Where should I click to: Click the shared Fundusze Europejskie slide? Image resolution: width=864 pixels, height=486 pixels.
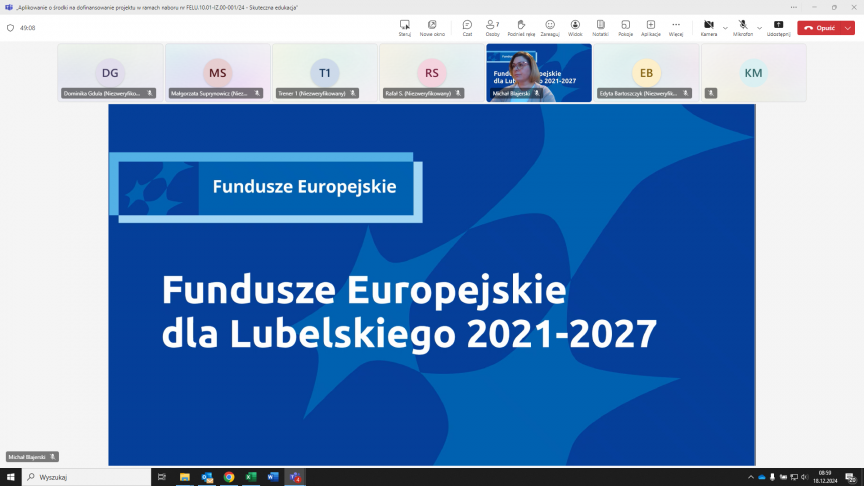click(x=431, y=285)
